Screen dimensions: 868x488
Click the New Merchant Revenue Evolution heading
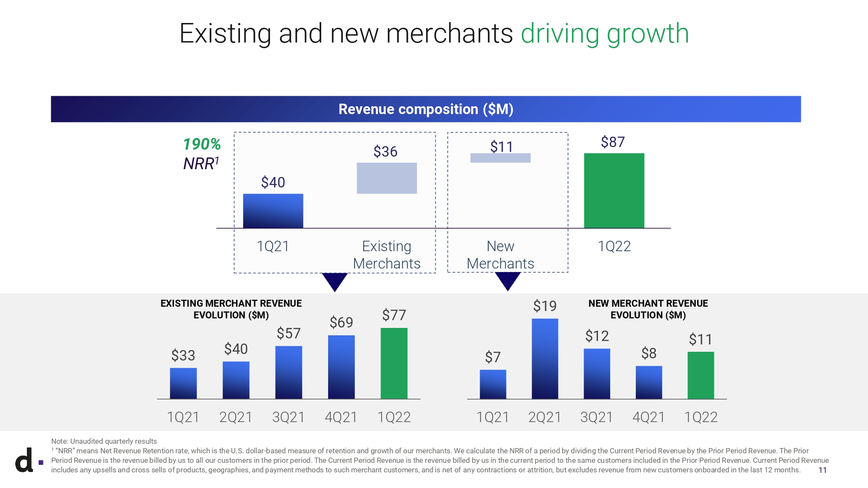click(648, 309)
